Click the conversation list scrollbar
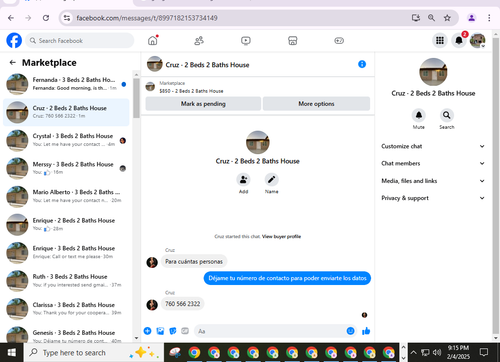The width and height of the screenshot is (500, 362). pos(136,98)
